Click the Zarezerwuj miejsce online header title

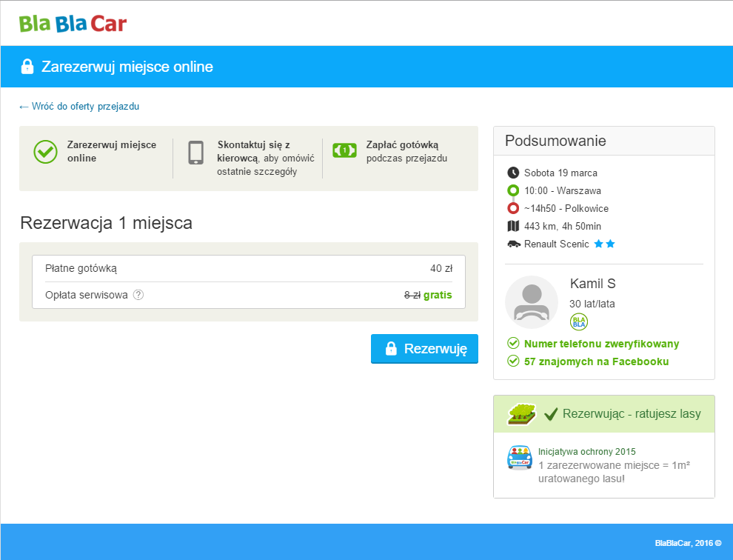[x=127, y=67]
